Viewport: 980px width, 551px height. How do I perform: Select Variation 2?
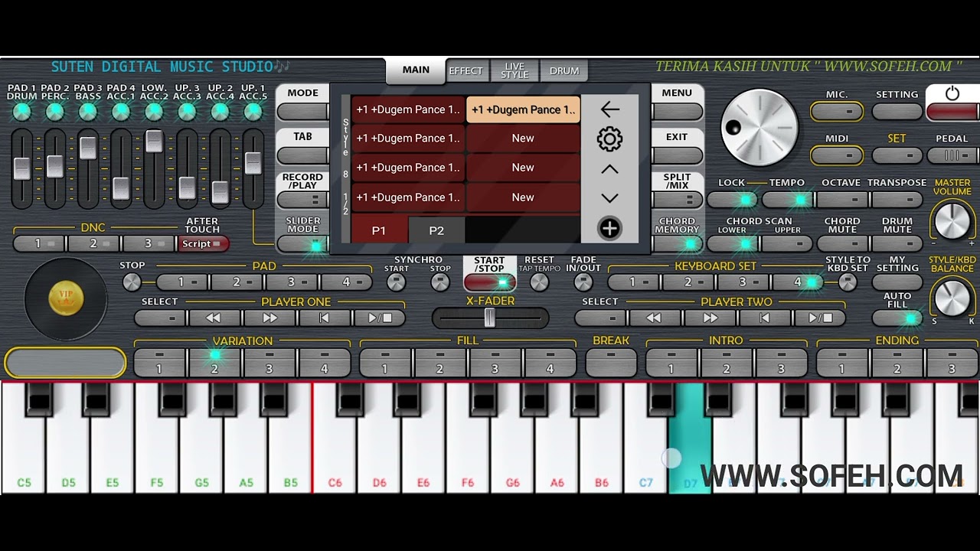pos(214,363)
